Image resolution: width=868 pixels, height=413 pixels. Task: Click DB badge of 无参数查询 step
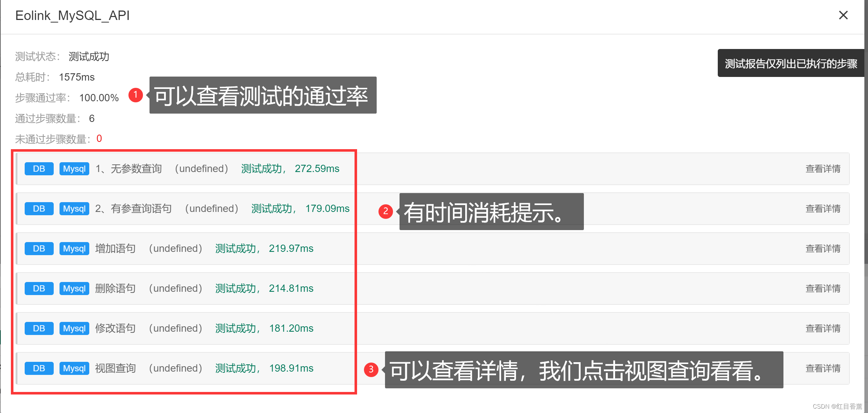39,169
